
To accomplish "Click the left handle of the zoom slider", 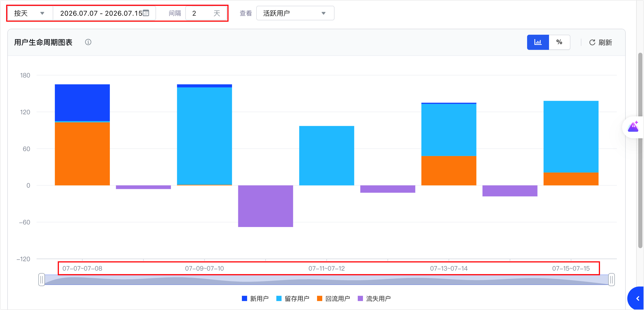I will [x=41, y=280].
